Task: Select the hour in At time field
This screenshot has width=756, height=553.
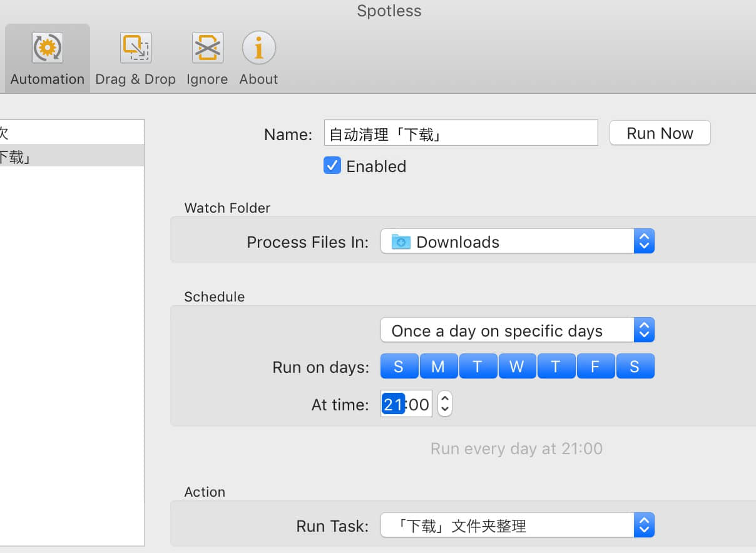Action: [x=393, y=405]
